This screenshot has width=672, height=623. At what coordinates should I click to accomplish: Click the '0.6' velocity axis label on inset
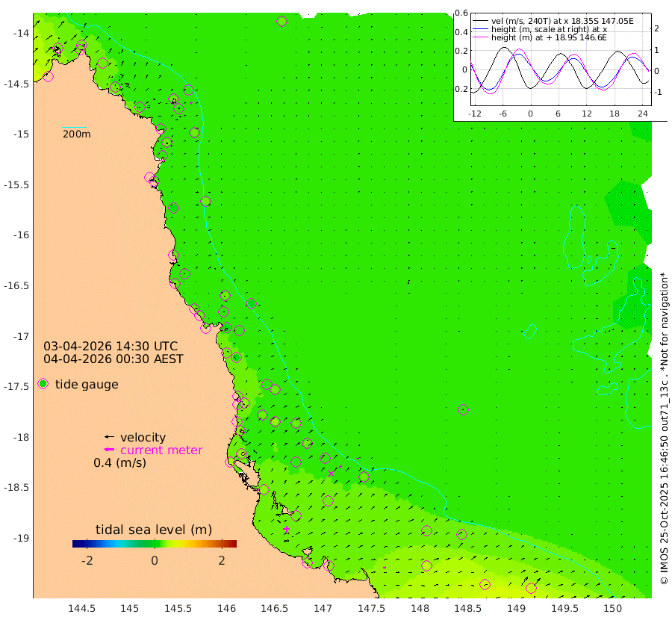[x=461, y=13]
